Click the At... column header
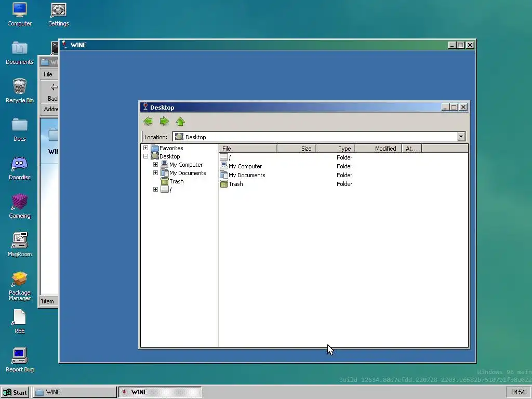 (x=411, y=148)
